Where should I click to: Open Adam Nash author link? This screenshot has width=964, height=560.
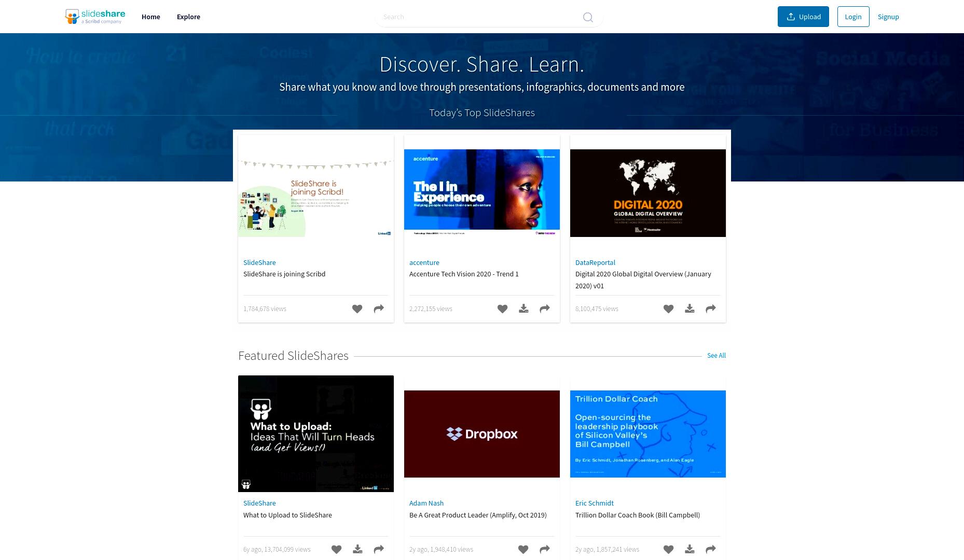tap(426, 503)
